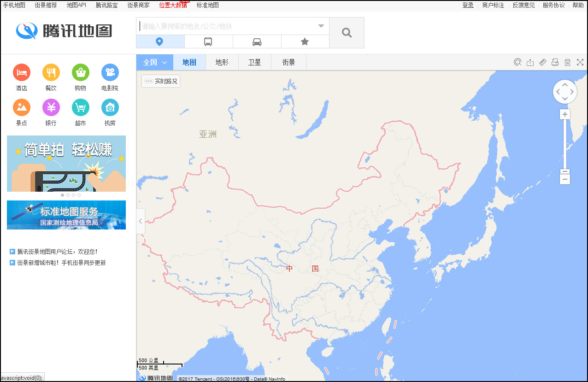Viewport: 588px width, 382px height.
Task: Open the 地图API top menu link
Action: (76, 5)
